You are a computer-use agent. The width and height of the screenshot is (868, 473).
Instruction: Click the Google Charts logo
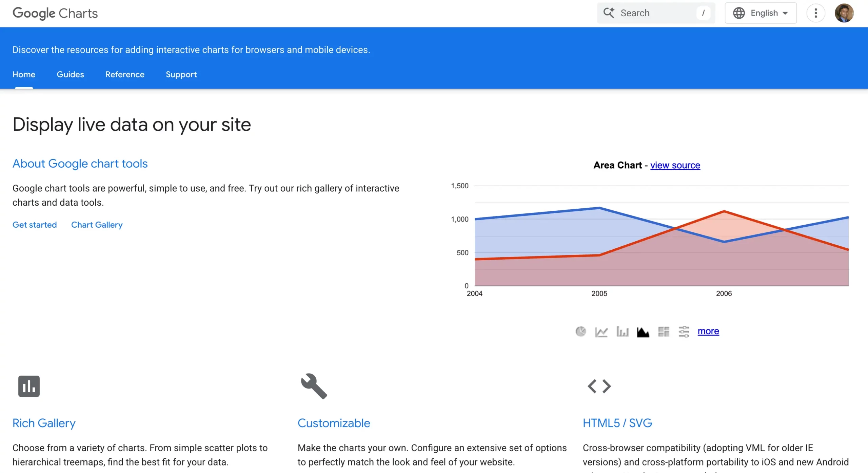[55, 13]
